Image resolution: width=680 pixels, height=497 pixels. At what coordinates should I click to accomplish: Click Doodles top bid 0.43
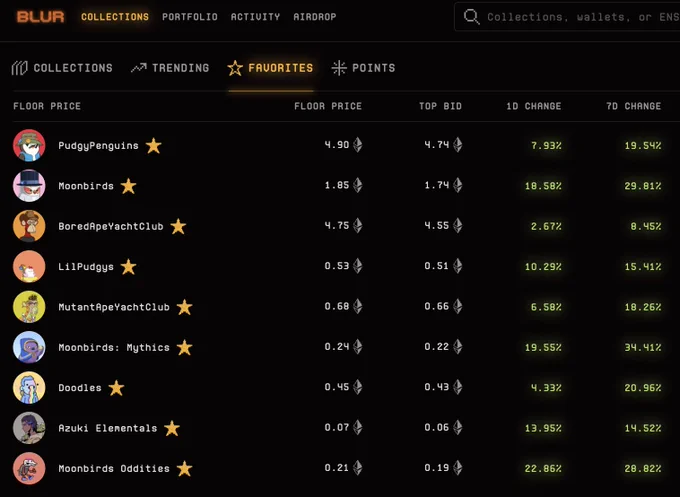coord(437,387)
